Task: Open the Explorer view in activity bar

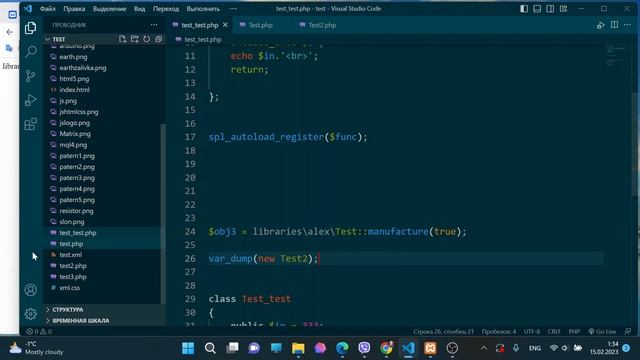Action: point(31,28)
